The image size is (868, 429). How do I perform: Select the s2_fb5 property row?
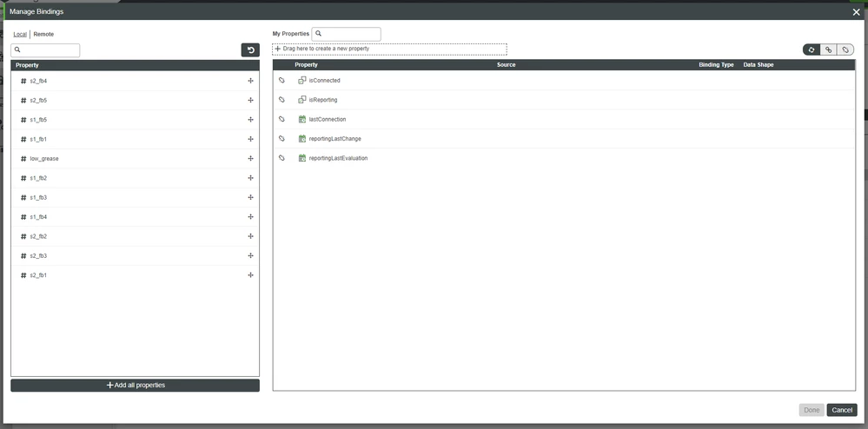click(135, 100)
